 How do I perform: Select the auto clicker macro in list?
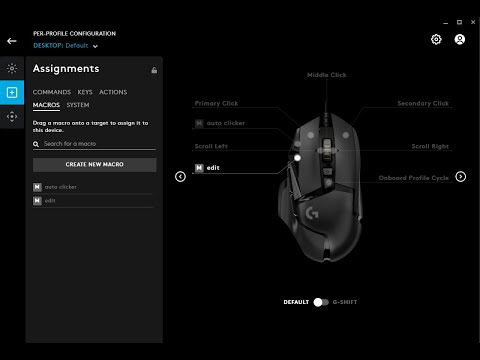pyautogui.click(x=93, y=187)
